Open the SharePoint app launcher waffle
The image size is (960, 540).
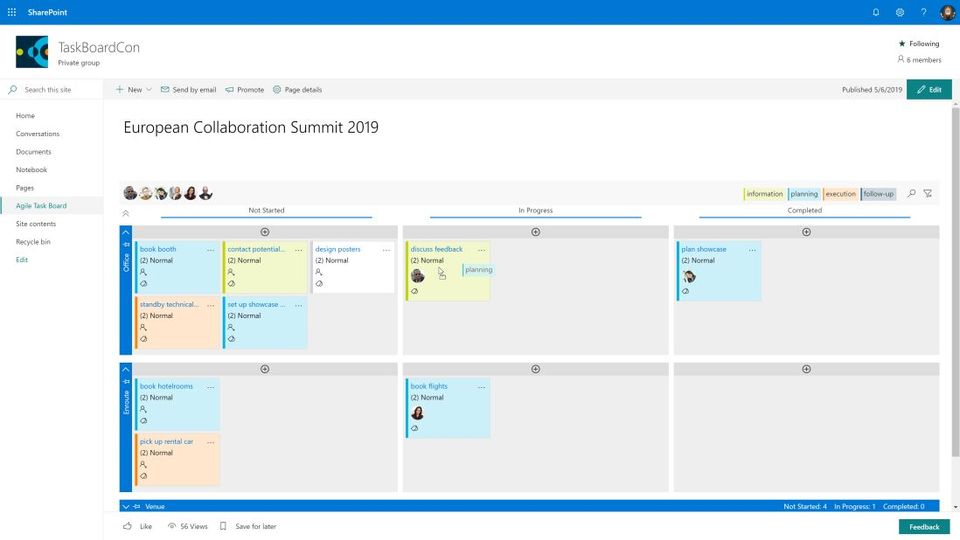12,12
